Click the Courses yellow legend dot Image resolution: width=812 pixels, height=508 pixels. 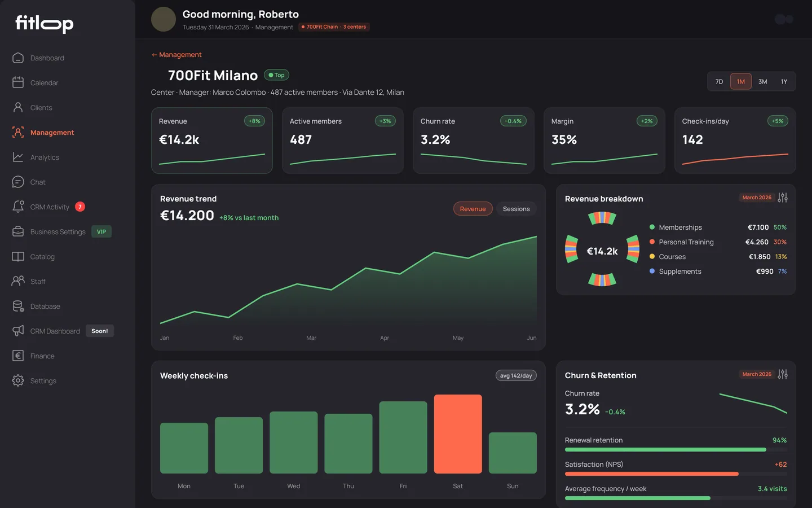(x=652, y=256)
